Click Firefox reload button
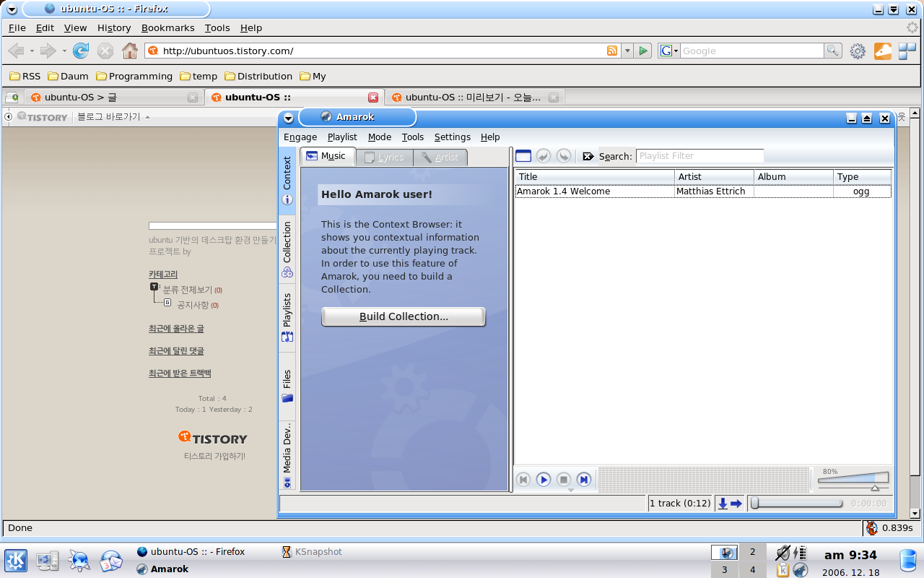This screenshot has width=924, height=578. [x=81, y=51]
